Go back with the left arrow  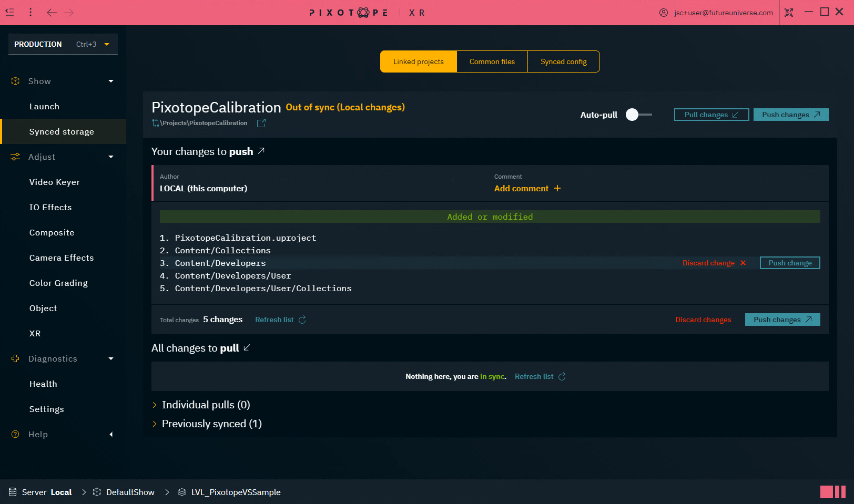[x=52, y=12]
